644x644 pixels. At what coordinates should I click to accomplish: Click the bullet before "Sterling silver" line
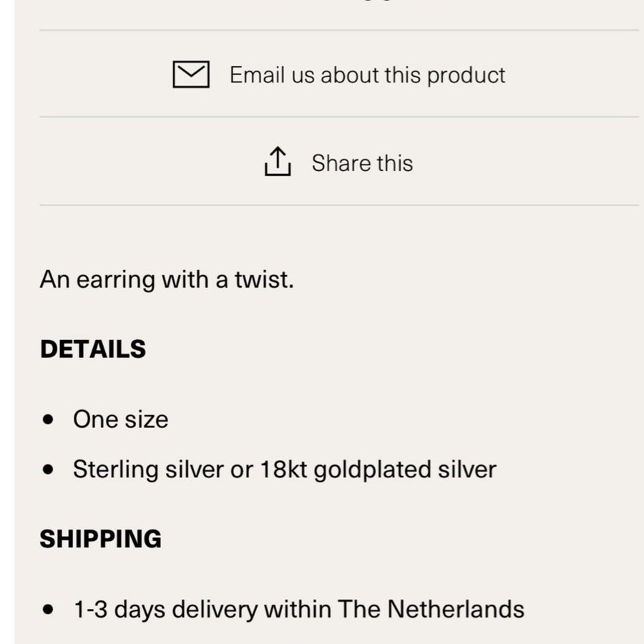point(49,470)
